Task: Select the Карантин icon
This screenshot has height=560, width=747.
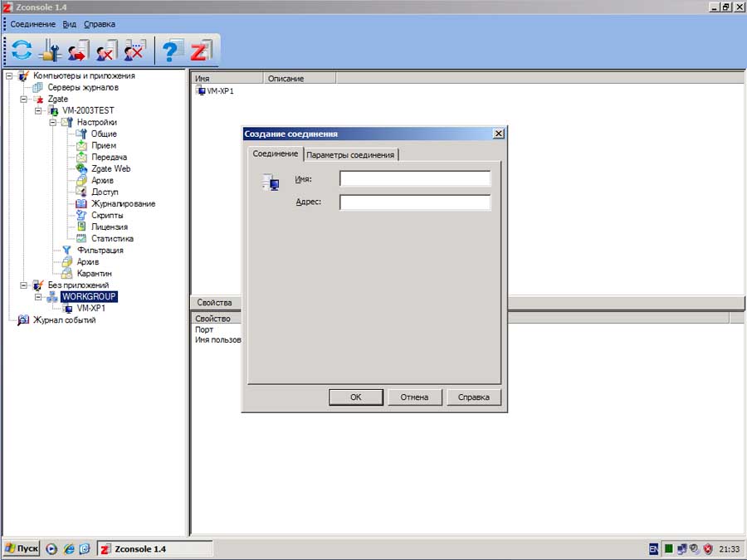Action: coord(66,273)
